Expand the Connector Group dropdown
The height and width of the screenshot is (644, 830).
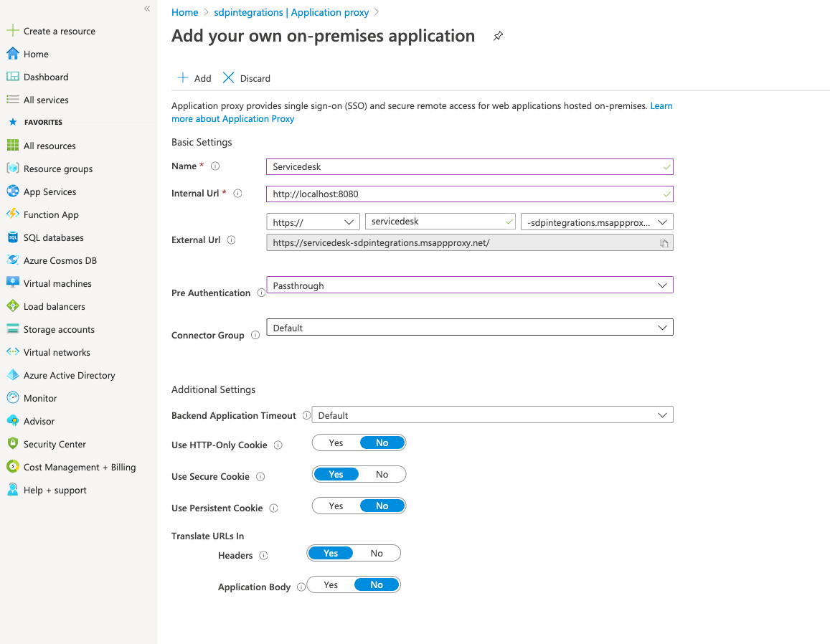(469, 328)
